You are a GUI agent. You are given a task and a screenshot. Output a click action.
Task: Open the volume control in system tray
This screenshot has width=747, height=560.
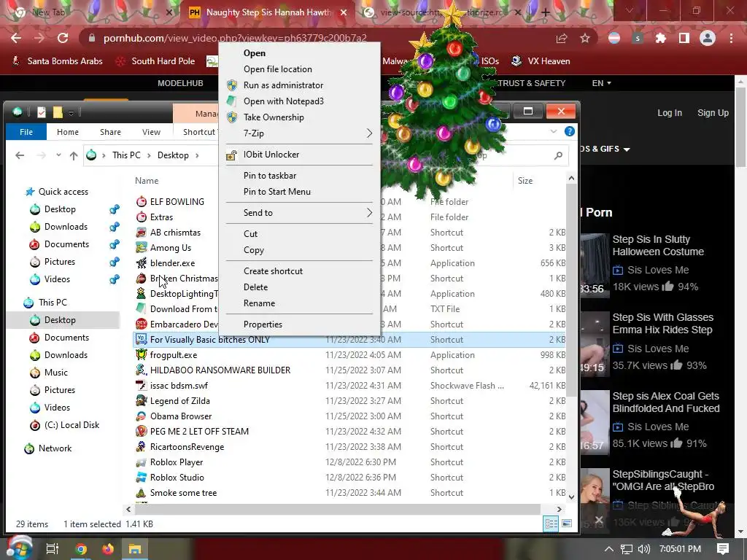[644, 549]
